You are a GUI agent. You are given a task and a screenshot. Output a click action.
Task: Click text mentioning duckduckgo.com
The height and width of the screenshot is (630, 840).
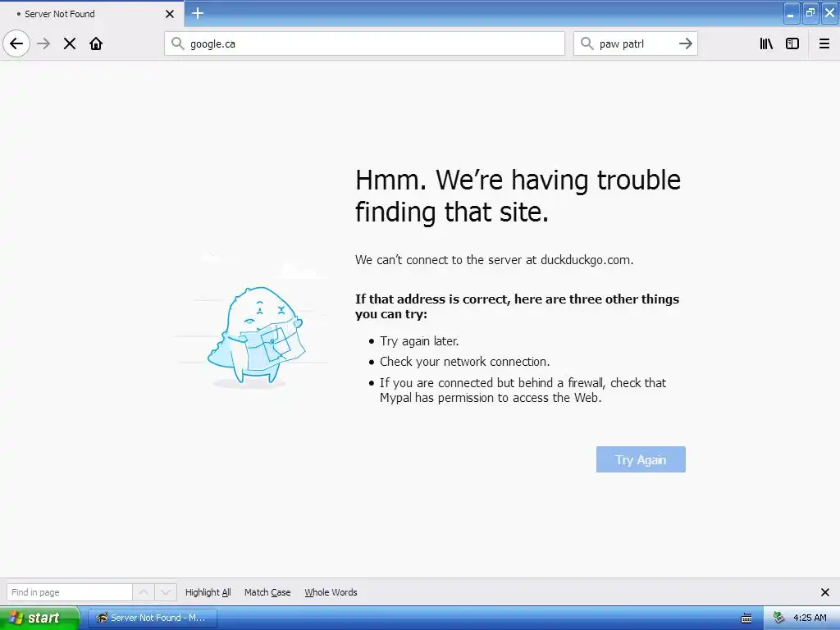coord(494,260)
